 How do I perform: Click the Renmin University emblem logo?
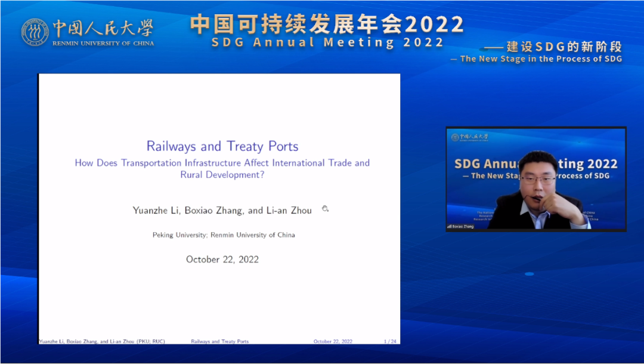(35, 32)
